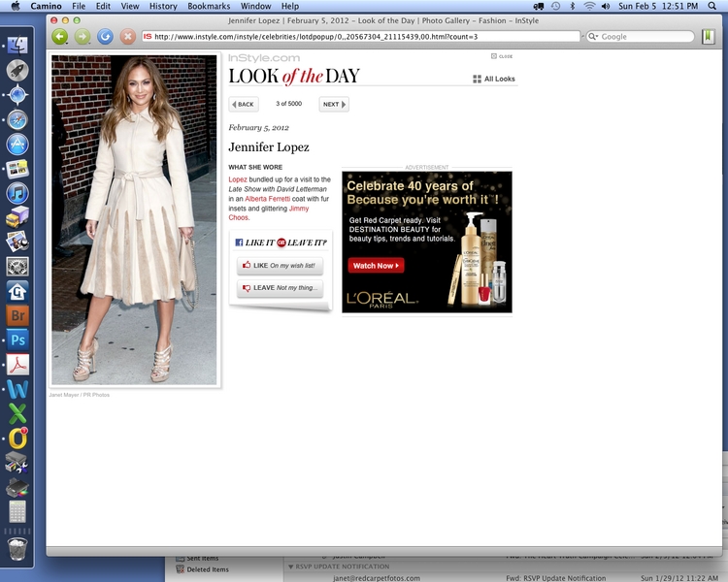Screen dimensions: 728x582
Task: Open Finder in the Dock
Action: tap(17, 45)
